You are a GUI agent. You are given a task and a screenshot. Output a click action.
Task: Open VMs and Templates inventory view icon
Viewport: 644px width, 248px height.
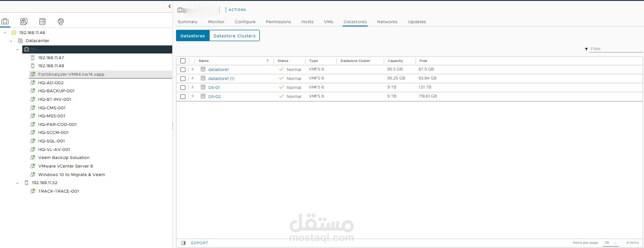(24, 21)
